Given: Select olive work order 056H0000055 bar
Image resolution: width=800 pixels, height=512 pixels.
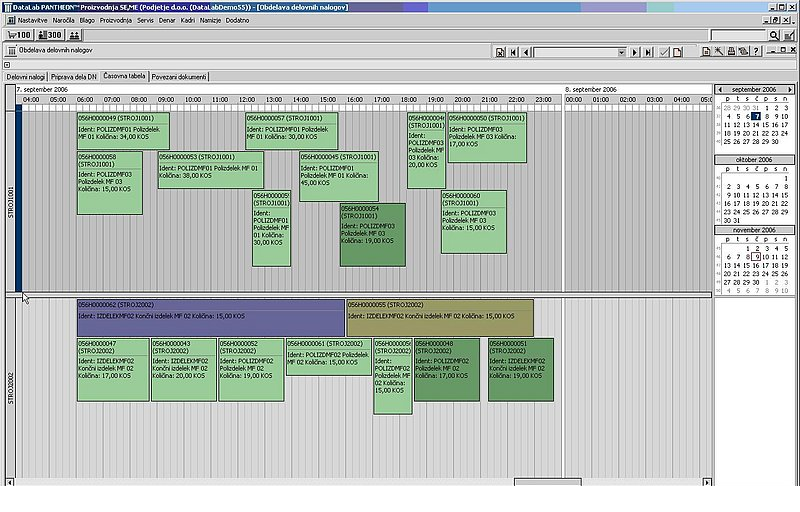Looking at the screenshot, I should pyautogui.click(x=439, y=317).
